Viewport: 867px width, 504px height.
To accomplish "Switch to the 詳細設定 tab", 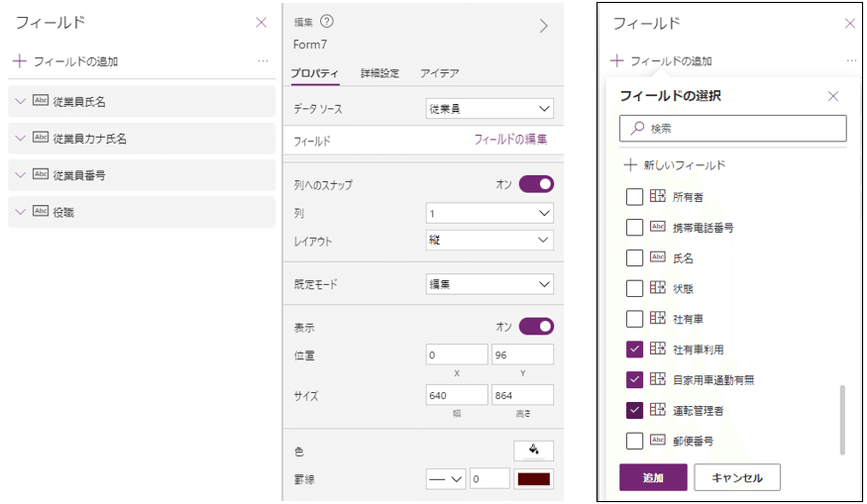I will [x=379, y=73].
